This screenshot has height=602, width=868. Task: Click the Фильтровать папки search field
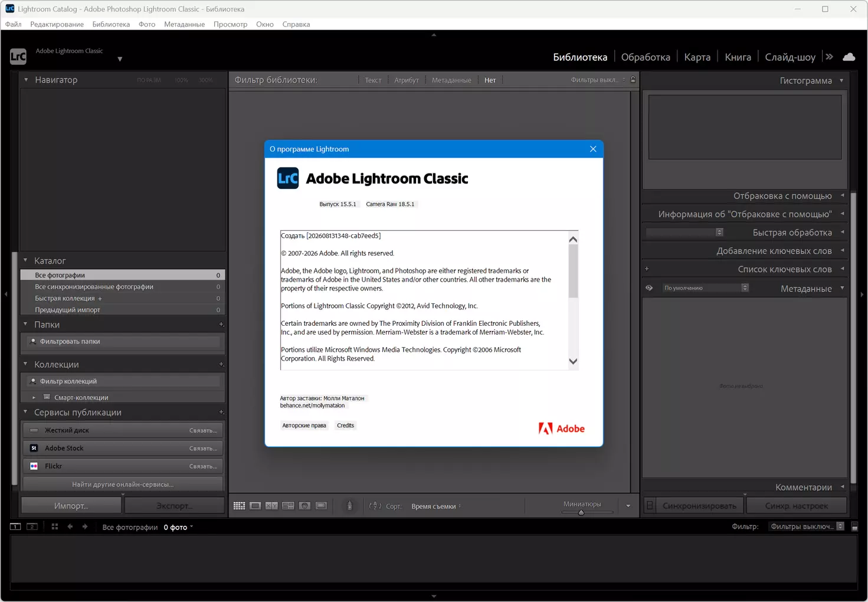pyautogui.click(x=123, y=341)
